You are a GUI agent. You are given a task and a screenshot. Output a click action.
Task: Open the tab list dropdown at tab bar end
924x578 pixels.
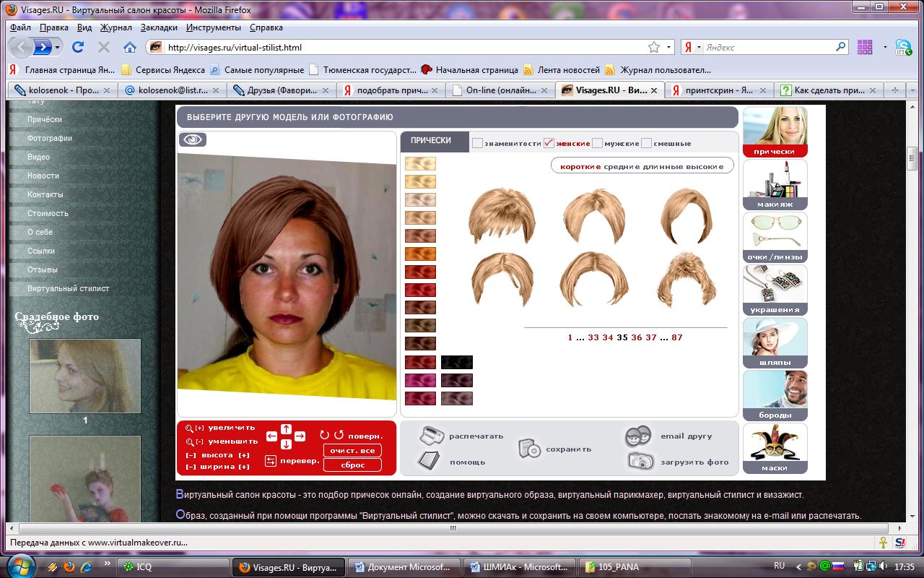[914, 90]
